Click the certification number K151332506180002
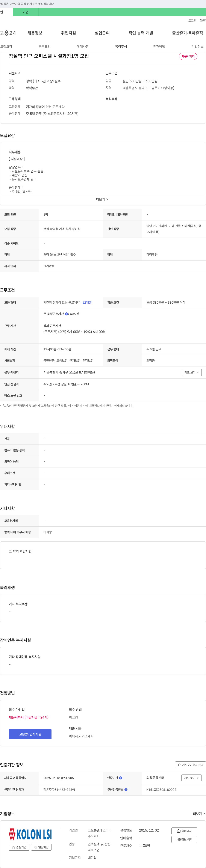Image resolution: width=206 pixels, height=868 pixels. point(161,790)
